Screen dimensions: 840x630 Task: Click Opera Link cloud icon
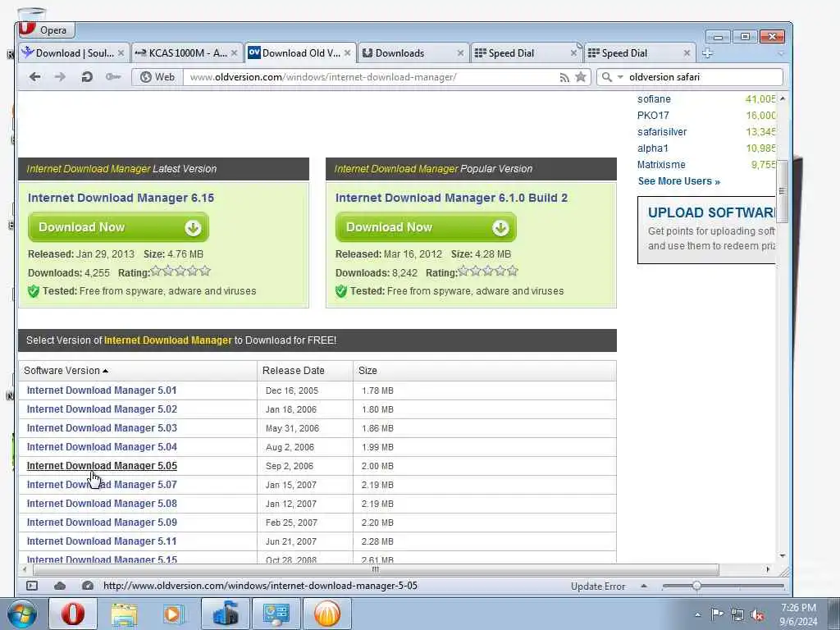pyautogui.click(x=60, y=586)
